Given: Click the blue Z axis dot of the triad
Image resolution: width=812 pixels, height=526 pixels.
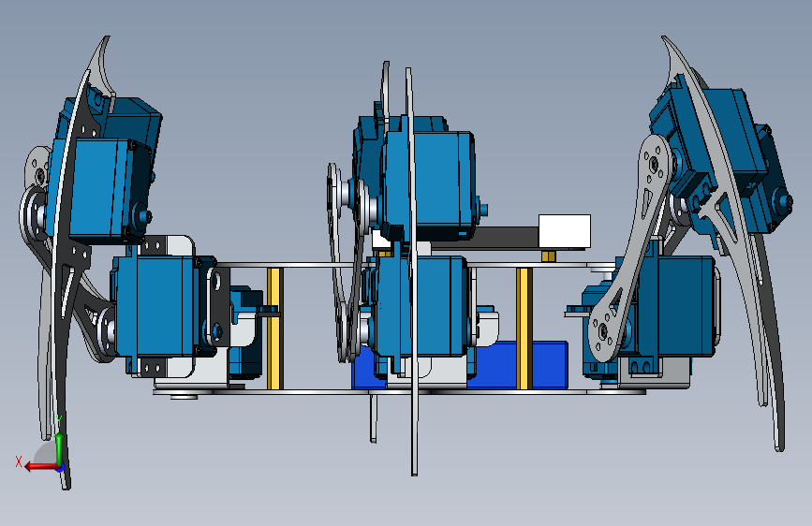Looking at the screenshot, I should coord(61,467).
